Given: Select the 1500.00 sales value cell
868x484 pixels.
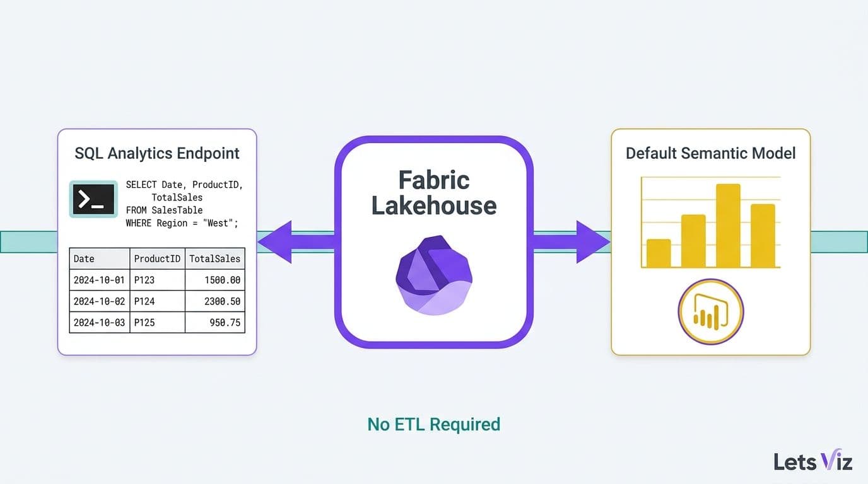Looking at the screenshot, I should (215, 280).
